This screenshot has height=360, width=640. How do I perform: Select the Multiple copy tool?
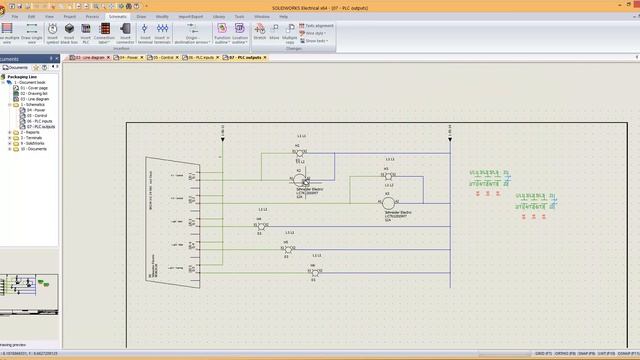tap(290, 33)
